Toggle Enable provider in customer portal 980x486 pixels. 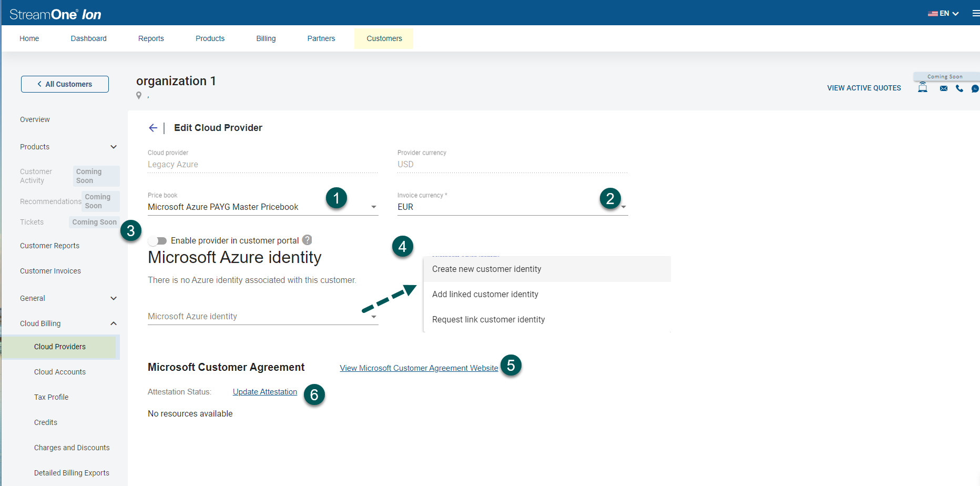[x=157, y=241]
